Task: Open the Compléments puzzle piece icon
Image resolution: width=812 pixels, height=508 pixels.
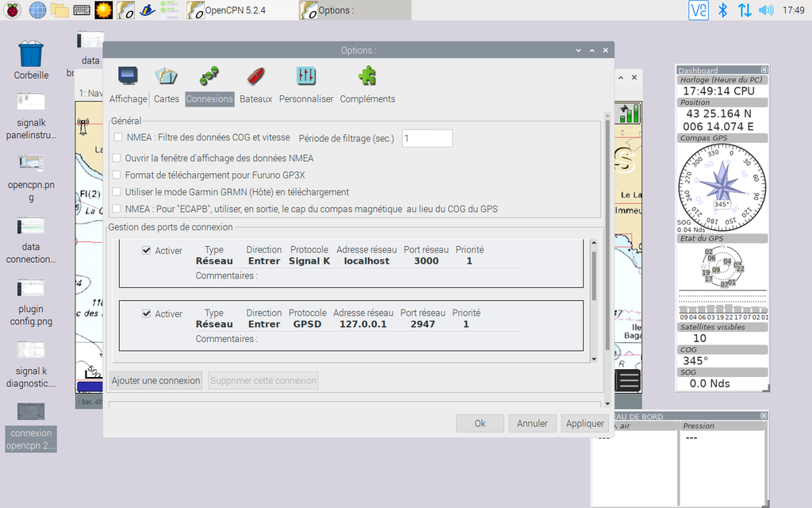Action: [367, 76]
